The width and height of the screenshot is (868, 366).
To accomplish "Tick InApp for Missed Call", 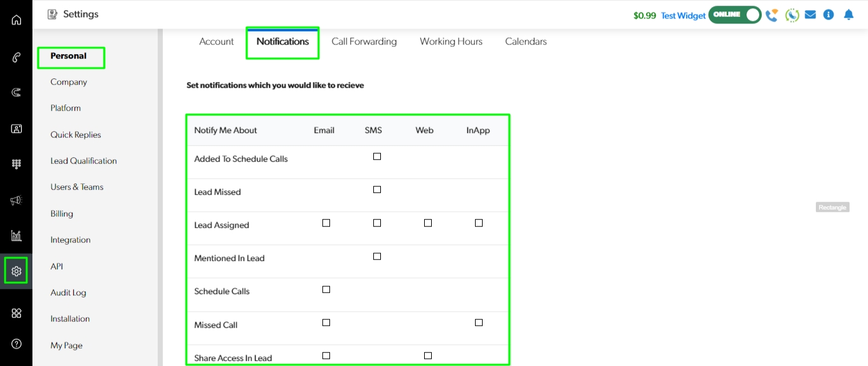I will click(x=479, y=323).
